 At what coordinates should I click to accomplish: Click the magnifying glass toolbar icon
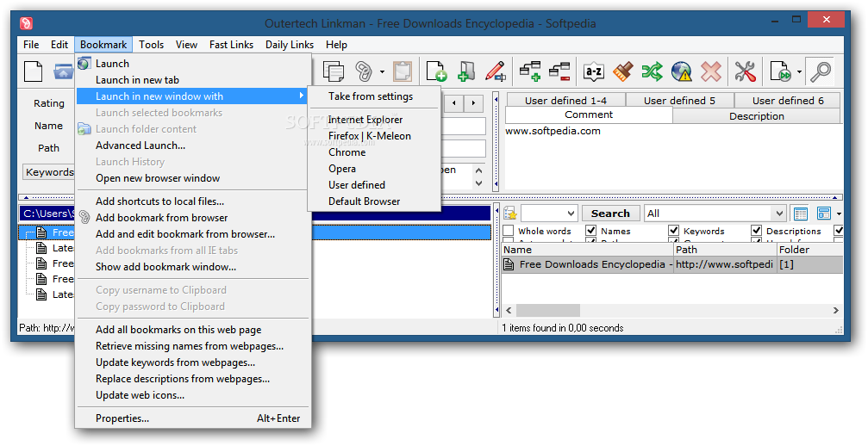pyautogui.click(x=820, y=71)
